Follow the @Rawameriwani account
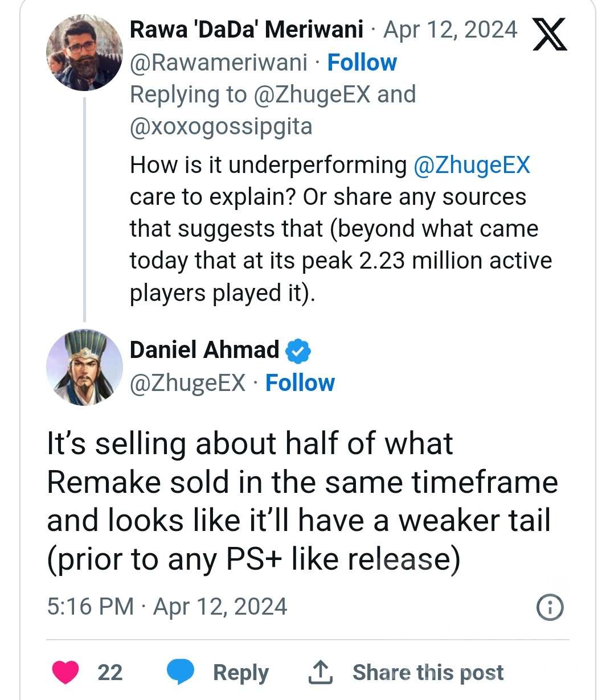The image size is (602, 700). coord(362,62)
